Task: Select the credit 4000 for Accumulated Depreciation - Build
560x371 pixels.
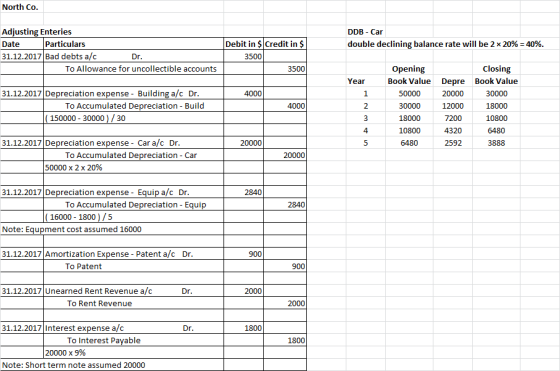Action: (285, 106)
